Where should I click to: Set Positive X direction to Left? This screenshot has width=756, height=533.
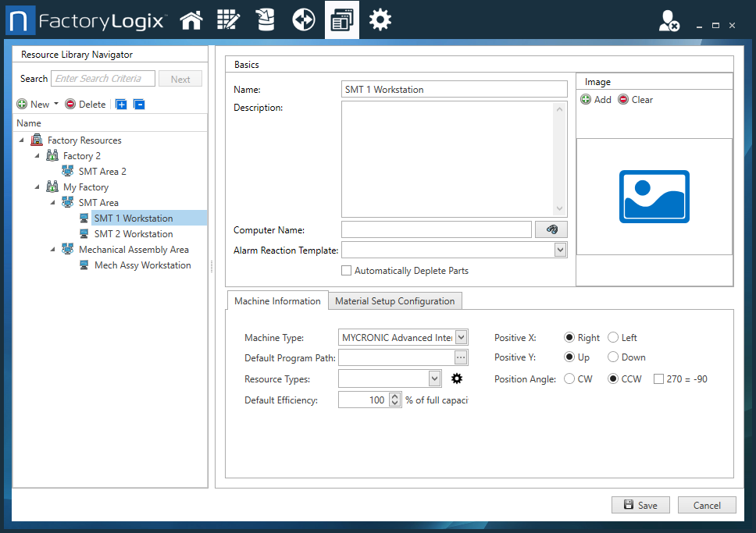[x=614, y=337]
